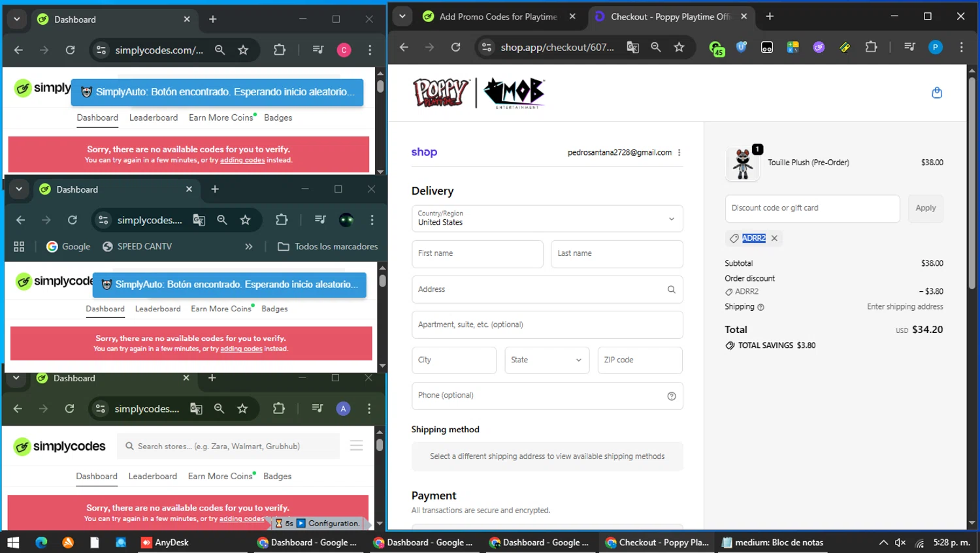Open profile avatar P in the checkout window

click(936, 47)
